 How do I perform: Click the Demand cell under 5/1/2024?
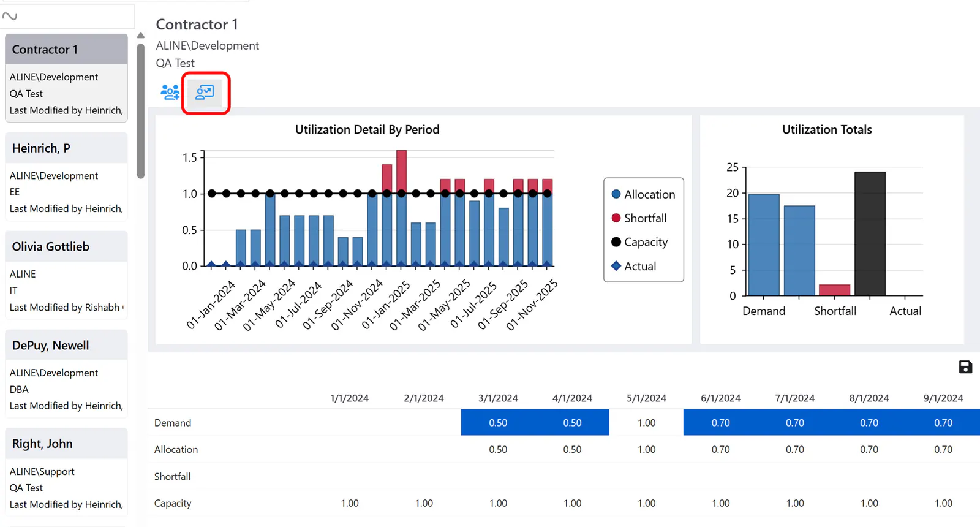(646, 422)
